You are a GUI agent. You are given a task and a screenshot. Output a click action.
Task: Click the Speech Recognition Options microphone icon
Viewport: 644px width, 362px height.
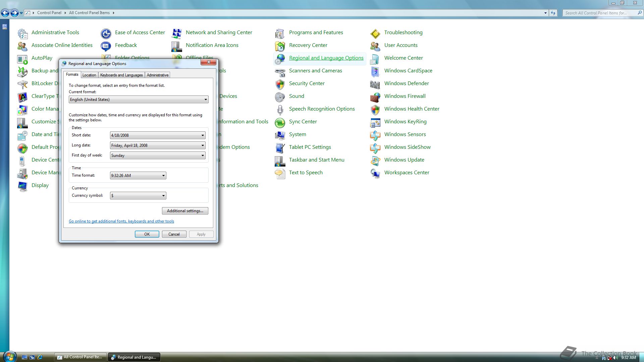pyautogui.click(x=280, y=110)
